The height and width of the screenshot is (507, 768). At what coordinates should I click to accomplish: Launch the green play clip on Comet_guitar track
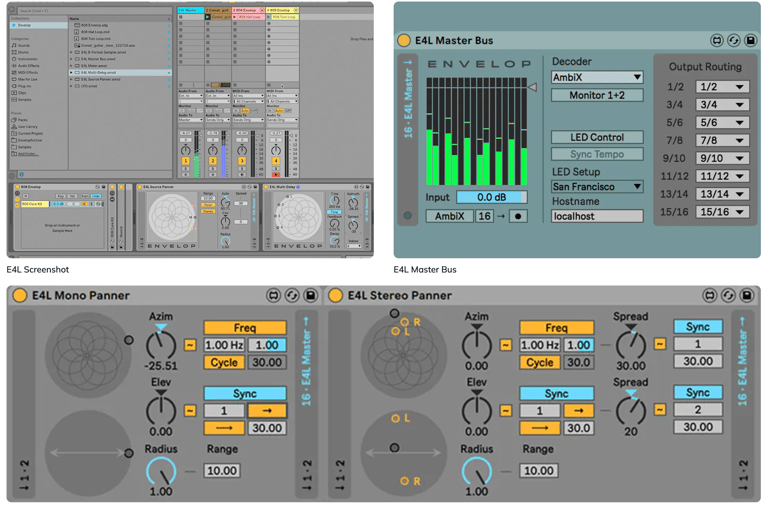coord(208,17)
